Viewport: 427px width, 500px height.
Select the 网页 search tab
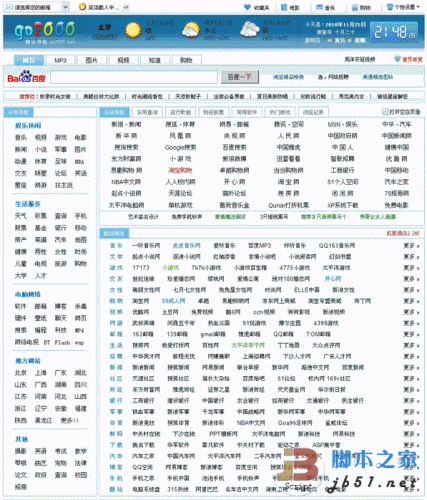pos(29,60)
